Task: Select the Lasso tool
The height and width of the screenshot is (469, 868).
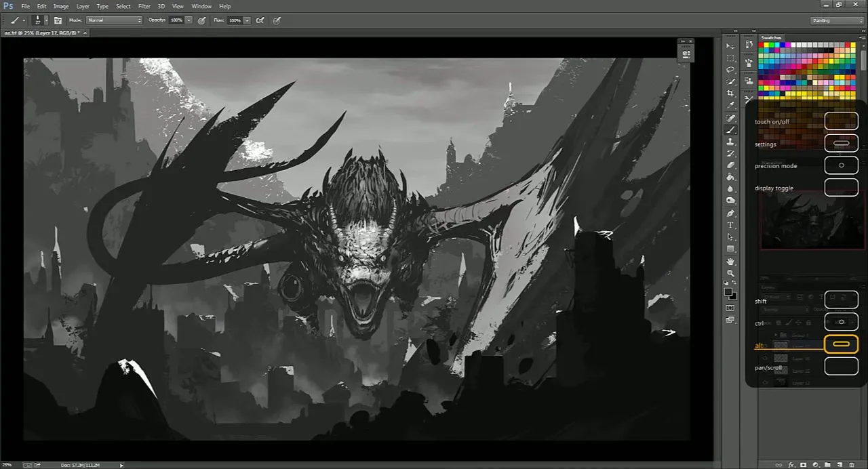Action: (730, 70)
